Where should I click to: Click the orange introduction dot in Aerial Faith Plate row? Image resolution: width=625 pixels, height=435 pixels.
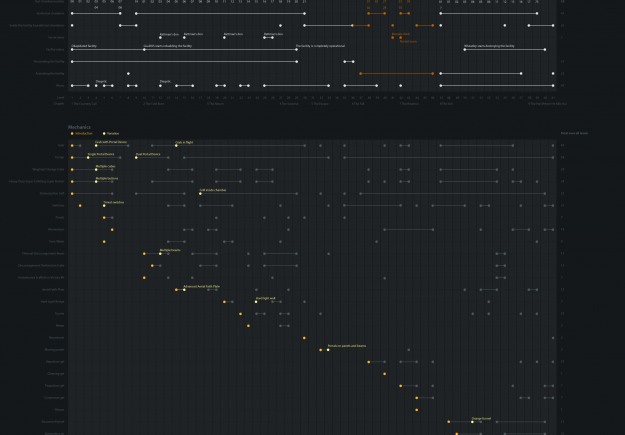pyautogui.click(x=176, y=289)
